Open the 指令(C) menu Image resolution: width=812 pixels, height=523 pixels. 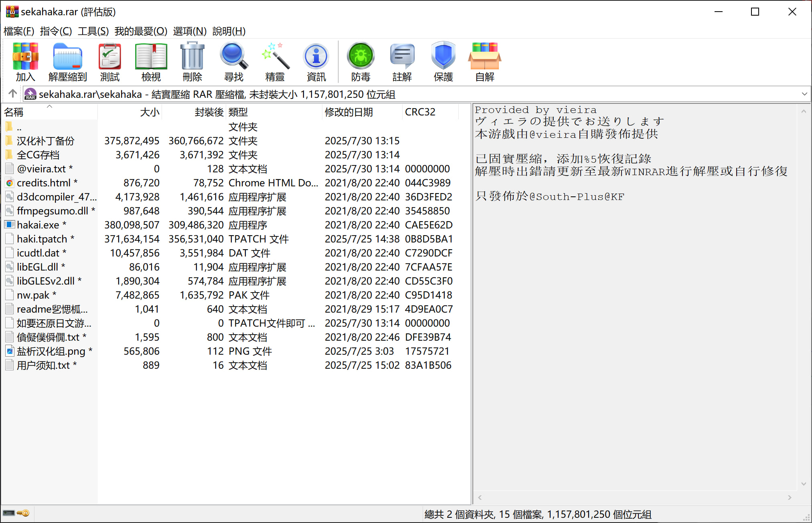pos(56,31)
